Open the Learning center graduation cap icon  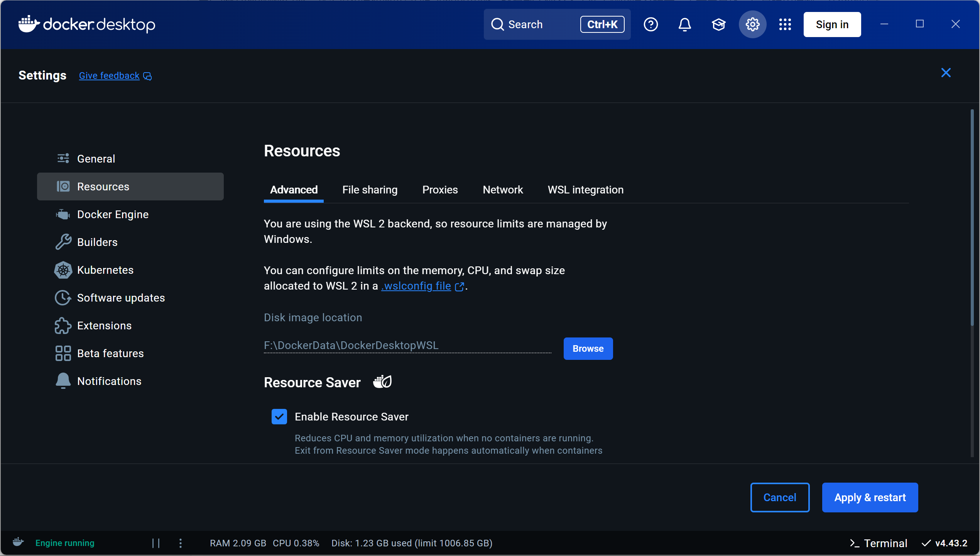click(x=718, y=24)
